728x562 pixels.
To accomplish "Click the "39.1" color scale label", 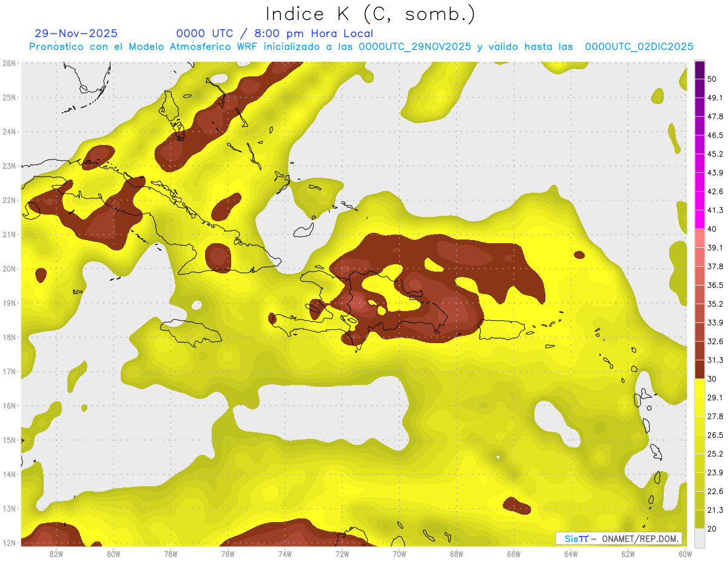I will click(x=715, y=247).
